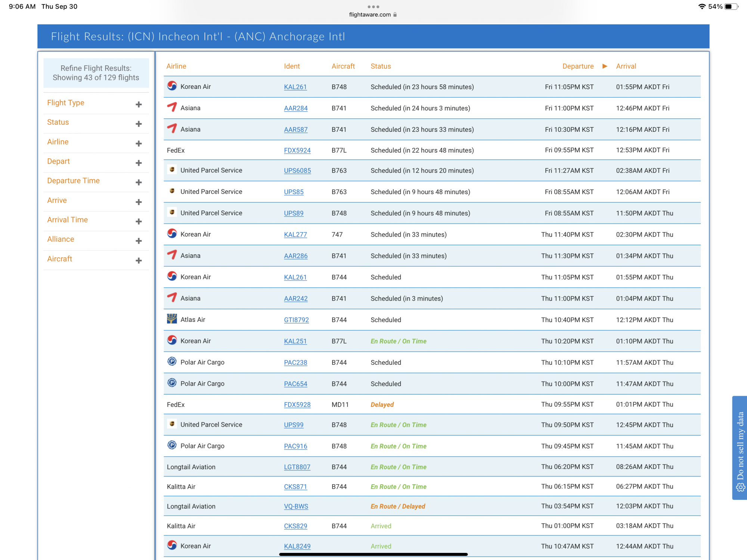747x560 pixels.
Task: Expand the Alliance filter
Action: point(139,241)
